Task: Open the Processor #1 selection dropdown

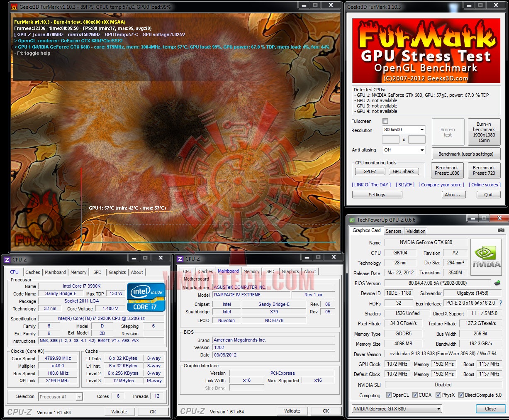Action: 61,397
